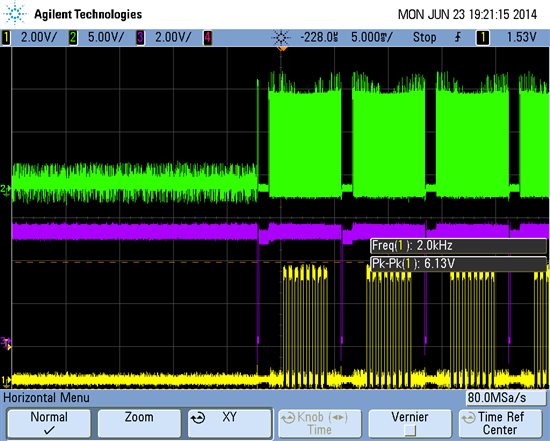550x441 pixels.
Task: Select the pink channel 4 indicator badge
Action: (x=208, y=38)
